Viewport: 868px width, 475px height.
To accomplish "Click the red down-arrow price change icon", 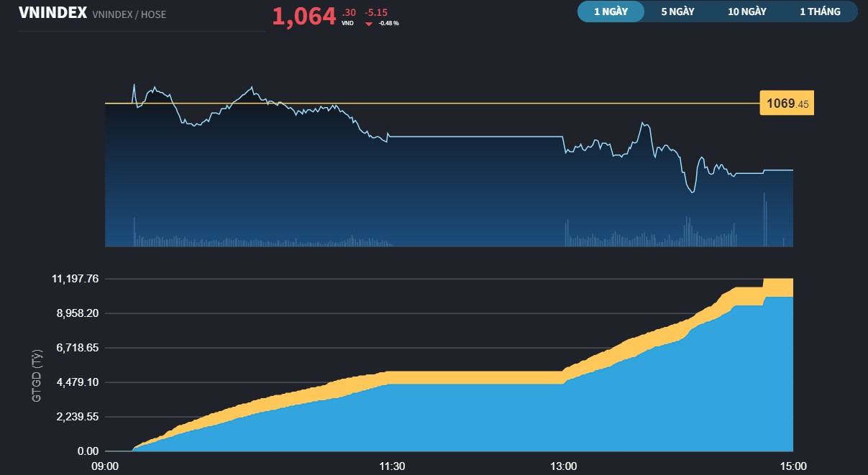I will point(369,22).
